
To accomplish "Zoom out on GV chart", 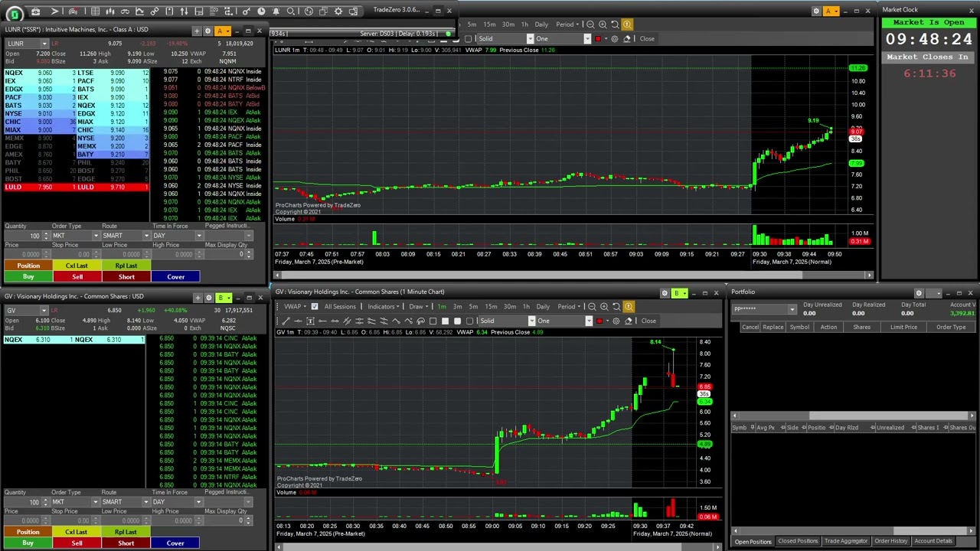I will pyautogui.click(x=592, y=306).
